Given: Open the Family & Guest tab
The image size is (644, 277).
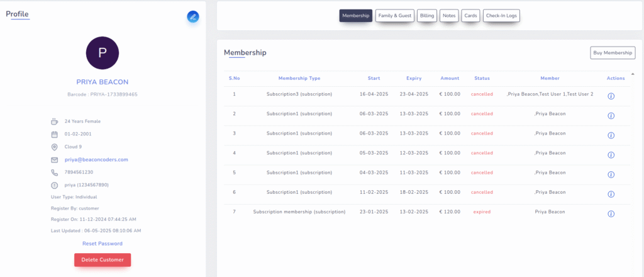Looking at the screenshot, I should click(395, 16).
